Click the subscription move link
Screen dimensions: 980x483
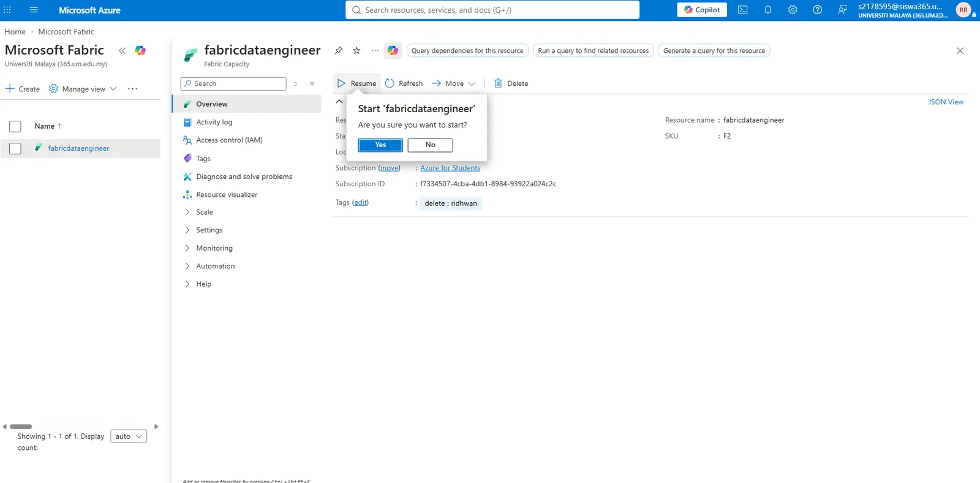[x=390, y=168]
